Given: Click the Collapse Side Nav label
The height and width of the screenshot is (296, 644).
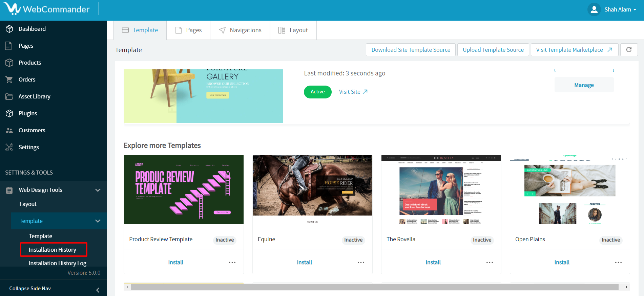Looking at the screenshot, I should coord(30,289).
